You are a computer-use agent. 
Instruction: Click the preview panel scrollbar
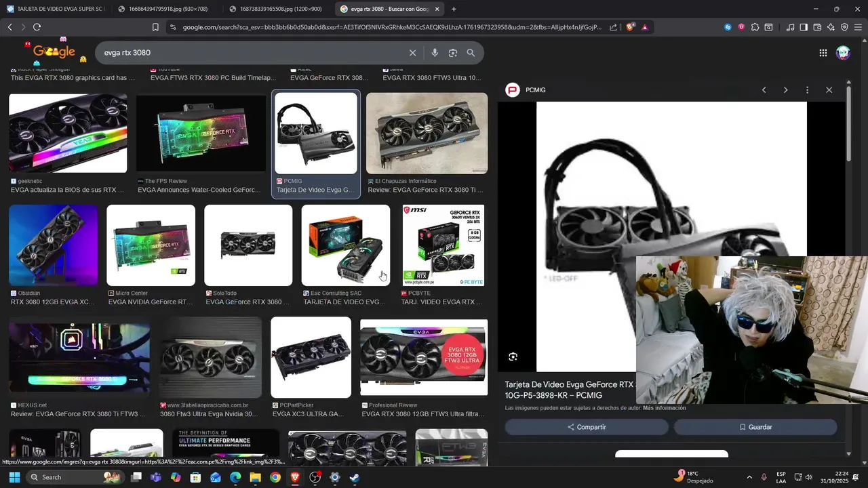click(x=848, y=124)
